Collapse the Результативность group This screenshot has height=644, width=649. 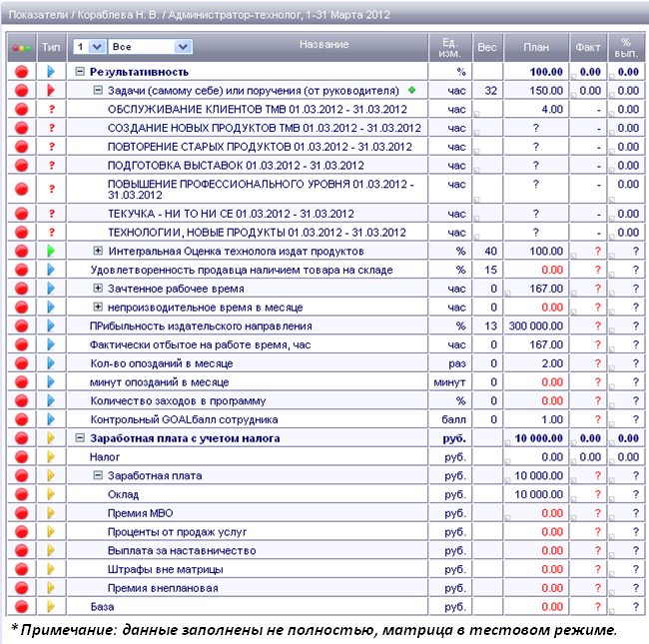[80, 72]
